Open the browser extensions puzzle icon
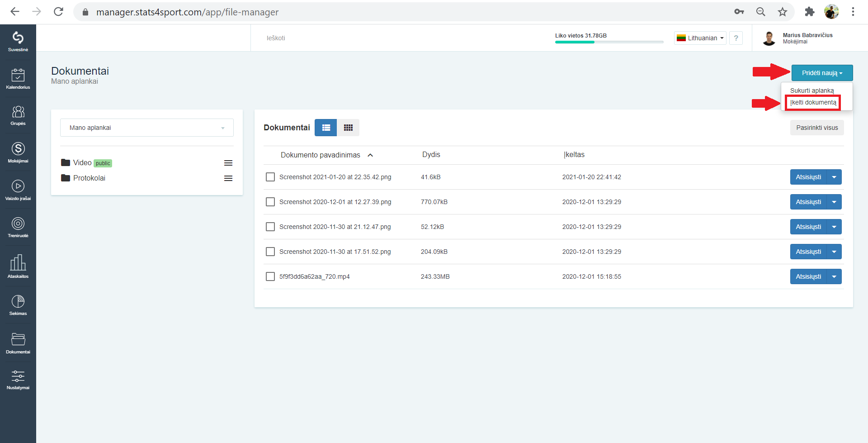868x443 pixels. click(809, 12)
